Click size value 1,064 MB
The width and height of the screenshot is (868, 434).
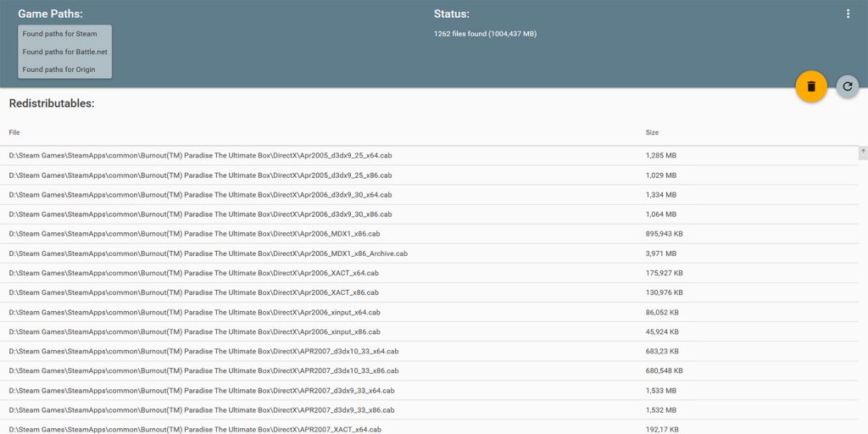tap(661, 214)
